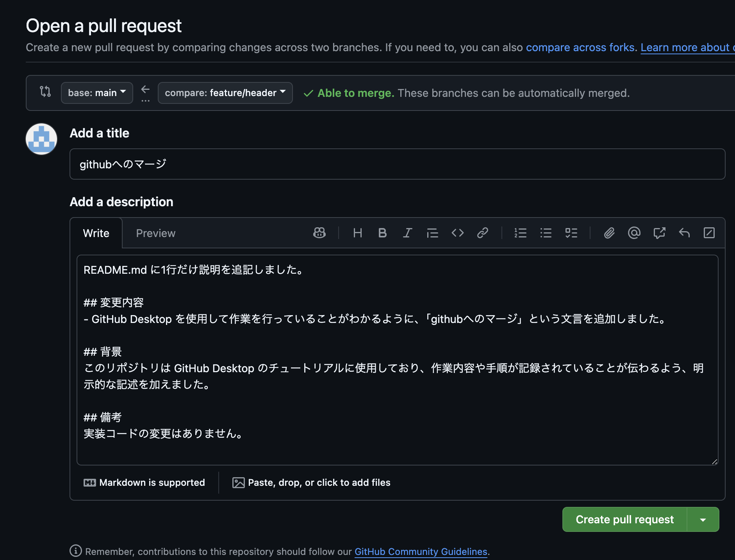Click the text area resize handle corner
Viewport: 735px width, 560px height.
click(715, 462)
